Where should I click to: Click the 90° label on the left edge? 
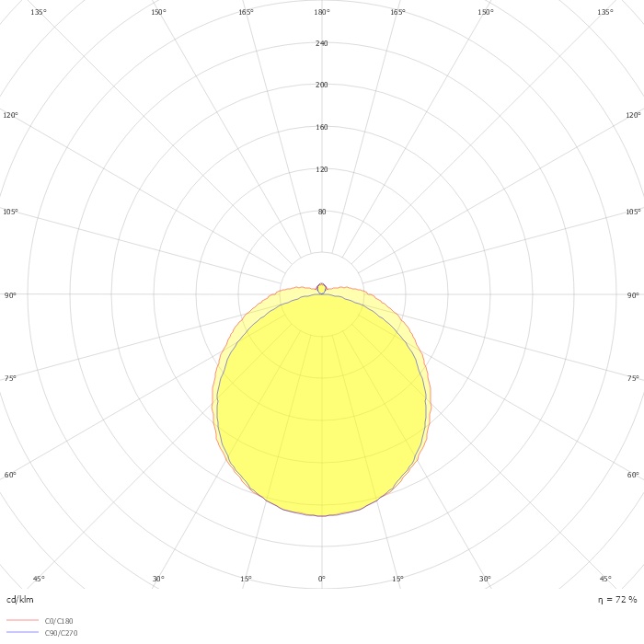point(10,295)
